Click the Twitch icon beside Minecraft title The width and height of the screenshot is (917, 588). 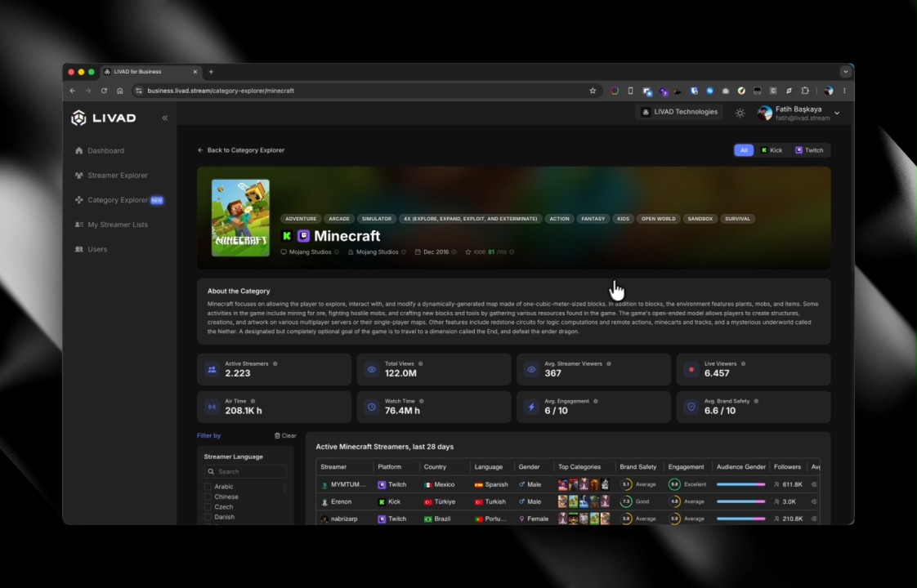click(303, 235)
